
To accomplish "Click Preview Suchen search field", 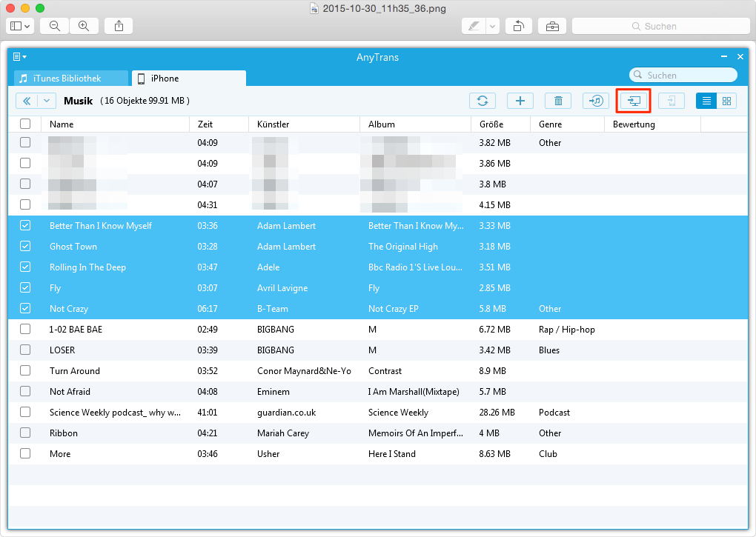I will 660,26.
